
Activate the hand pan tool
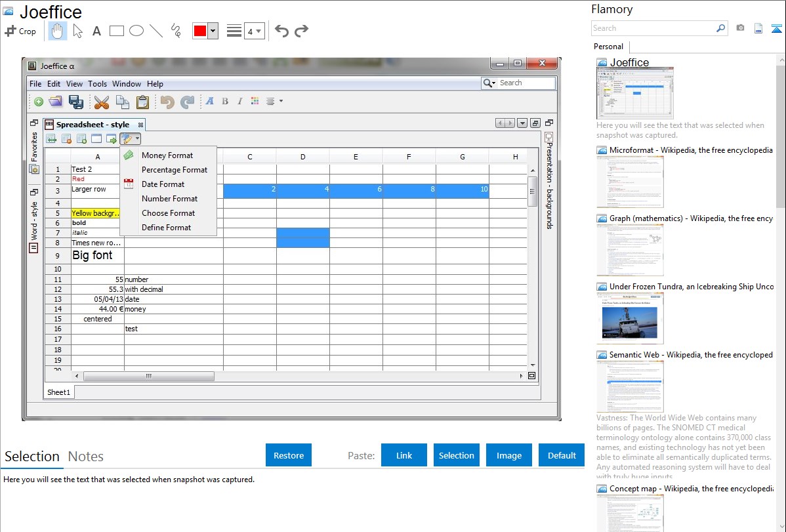pos(57,31)
